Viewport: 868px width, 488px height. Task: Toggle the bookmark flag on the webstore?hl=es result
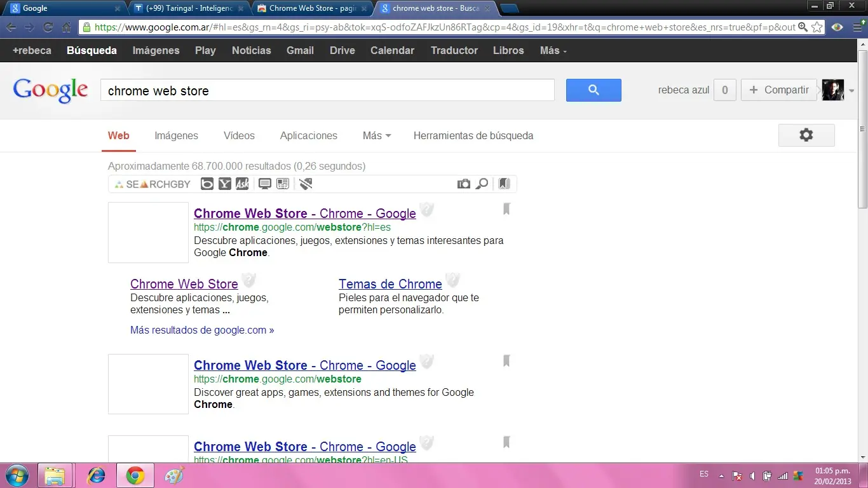coord(506,209)
